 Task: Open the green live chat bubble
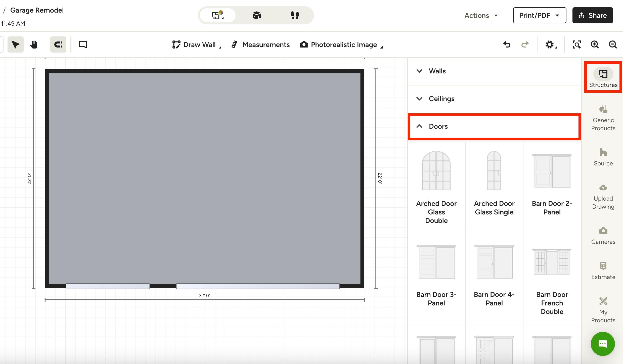point(603,344)
